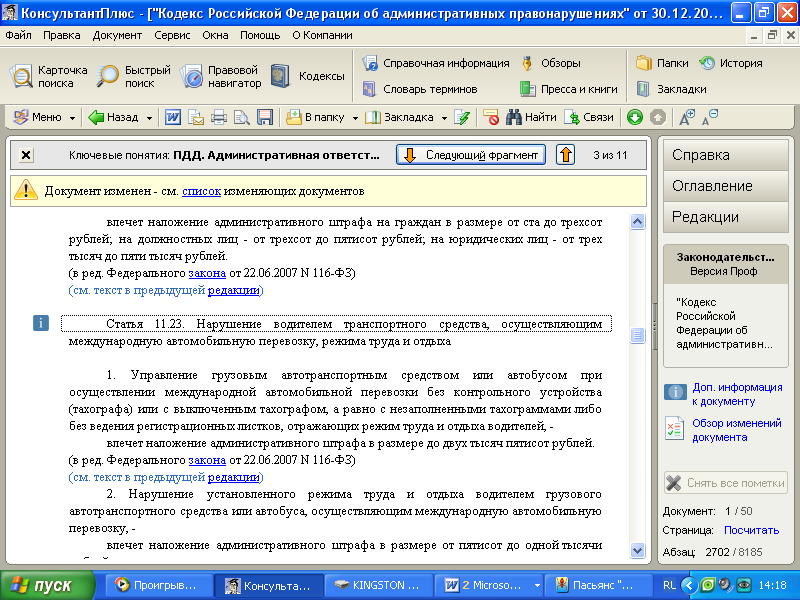Open Пресса и книги
This screenshot has width=800, height=600.
coord(568,89)
